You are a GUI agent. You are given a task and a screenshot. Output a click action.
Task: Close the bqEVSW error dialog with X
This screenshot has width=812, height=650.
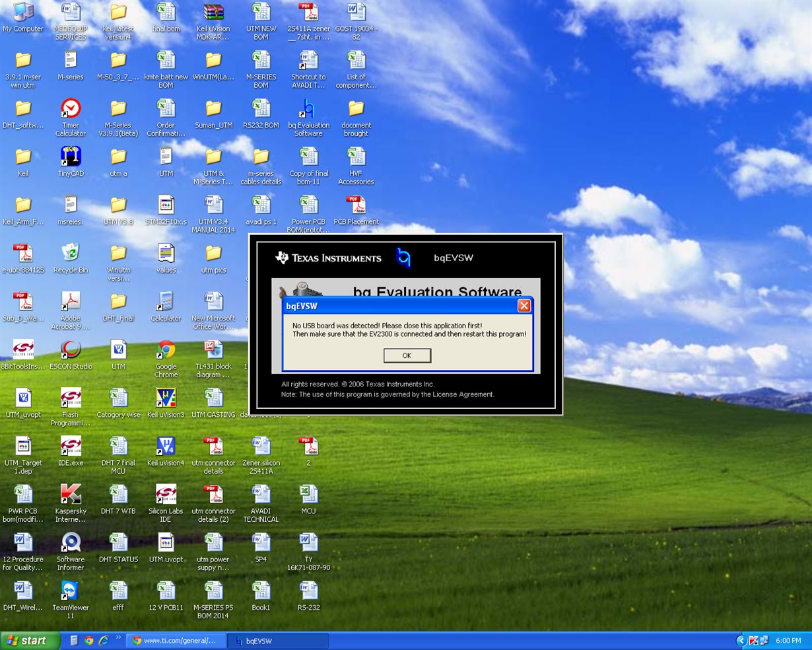click(524, 306)
